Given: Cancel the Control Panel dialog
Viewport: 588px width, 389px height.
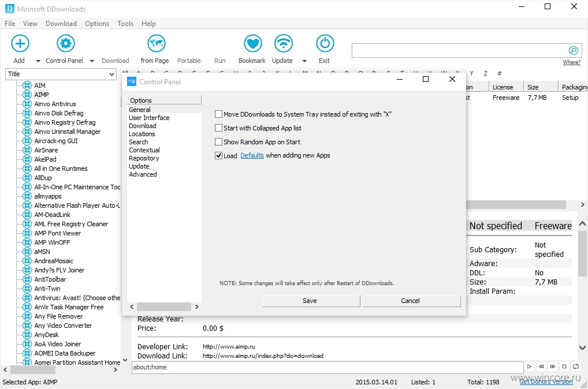Looking at the screenshot, I should [x=412, y=301].
